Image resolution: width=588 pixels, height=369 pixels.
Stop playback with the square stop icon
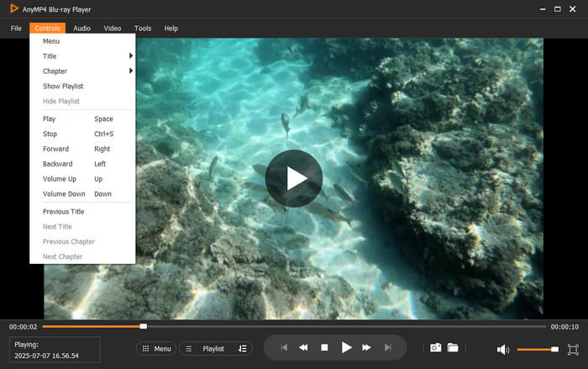click(x=325, y=348)
